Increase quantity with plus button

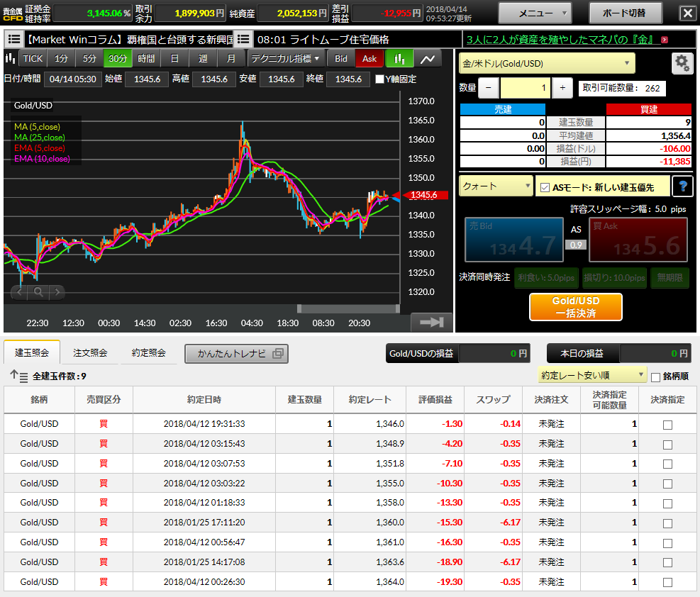tap(562, 88)
